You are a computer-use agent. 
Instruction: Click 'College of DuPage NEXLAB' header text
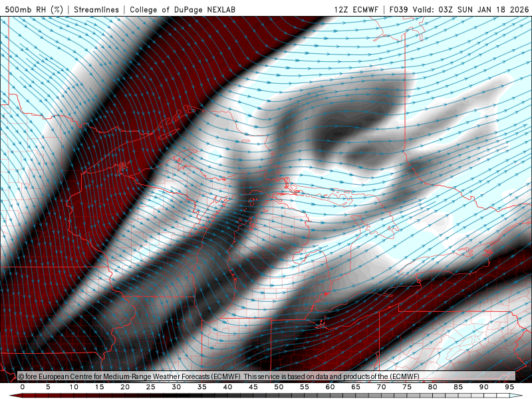tap(182, 9)
